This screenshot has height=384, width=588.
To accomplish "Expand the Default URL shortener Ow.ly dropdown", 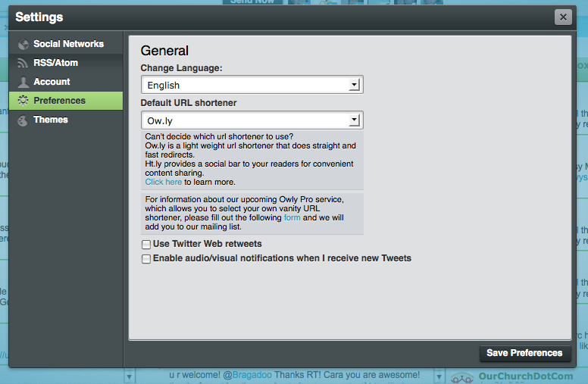I will [x=252, y=120].
